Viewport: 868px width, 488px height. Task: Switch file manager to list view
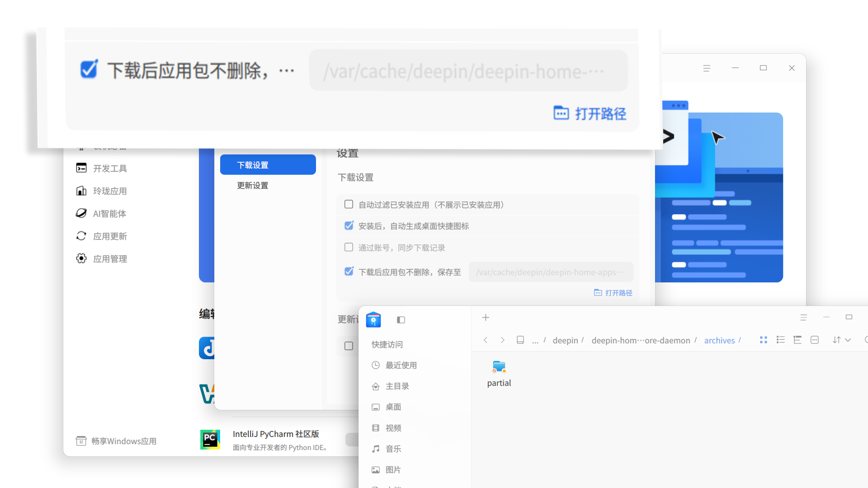coord(781,340)
